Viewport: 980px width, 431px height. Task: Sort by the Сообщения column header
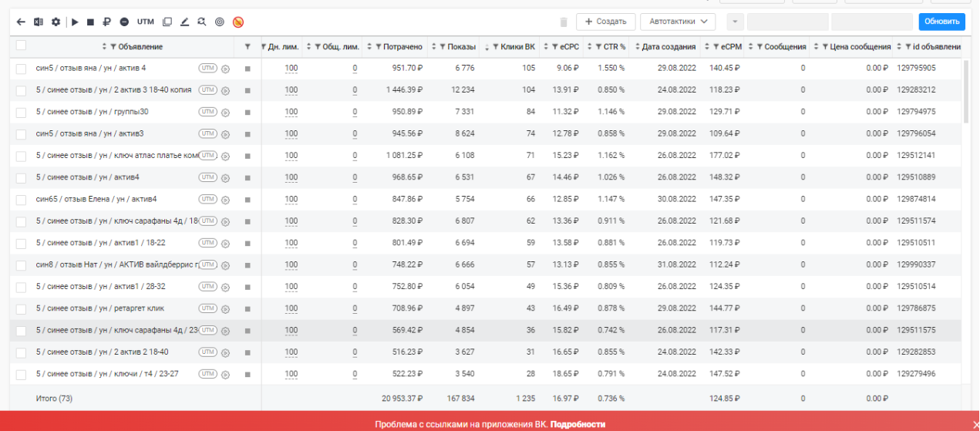point(785,47)
